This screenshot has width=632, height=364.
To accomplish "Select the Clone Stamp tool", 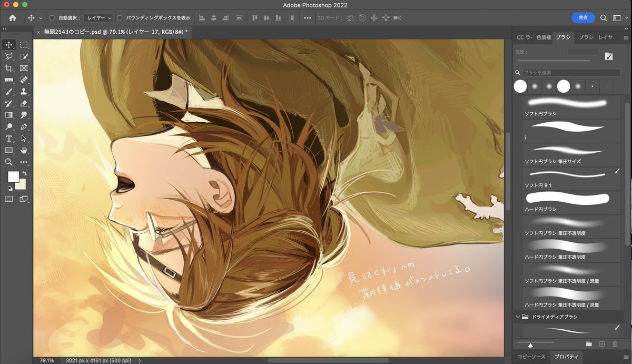I will (x=24, y=92).
